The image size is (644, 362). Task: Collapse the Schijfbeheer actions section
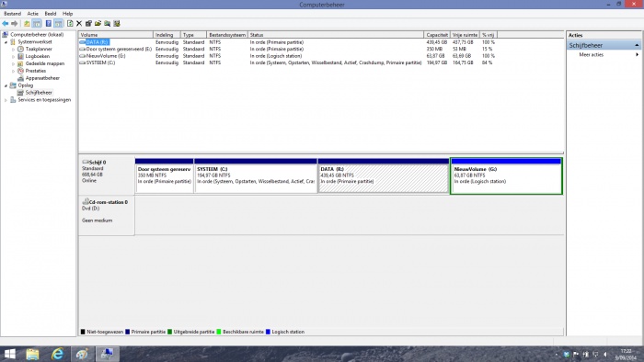(x=637, y=45)
